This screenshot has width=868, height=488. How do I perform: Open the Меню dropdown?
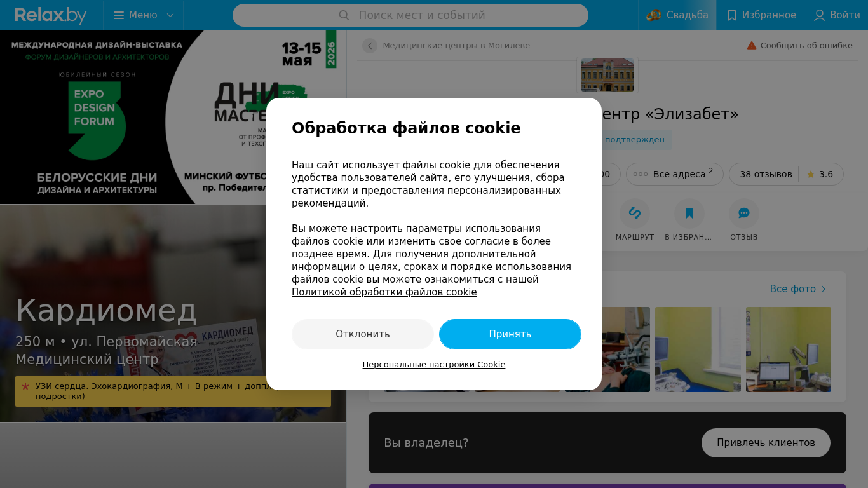tap(144, 15)
